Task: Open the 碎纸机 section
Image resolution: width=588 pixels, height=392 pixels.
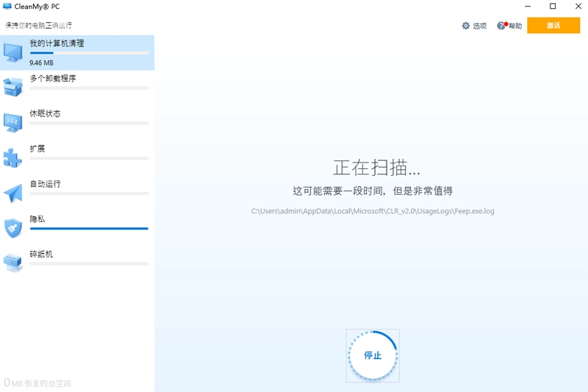Action: pos(77,263)
